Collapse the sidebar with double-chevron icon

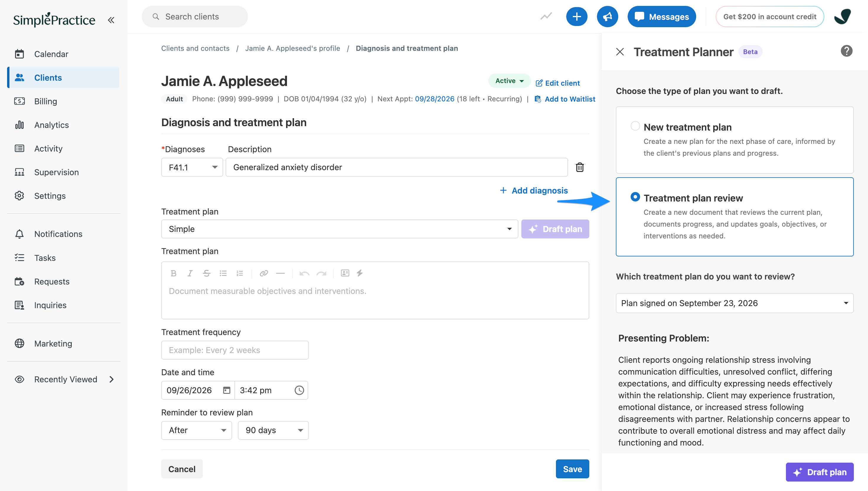tap(111, 20)
